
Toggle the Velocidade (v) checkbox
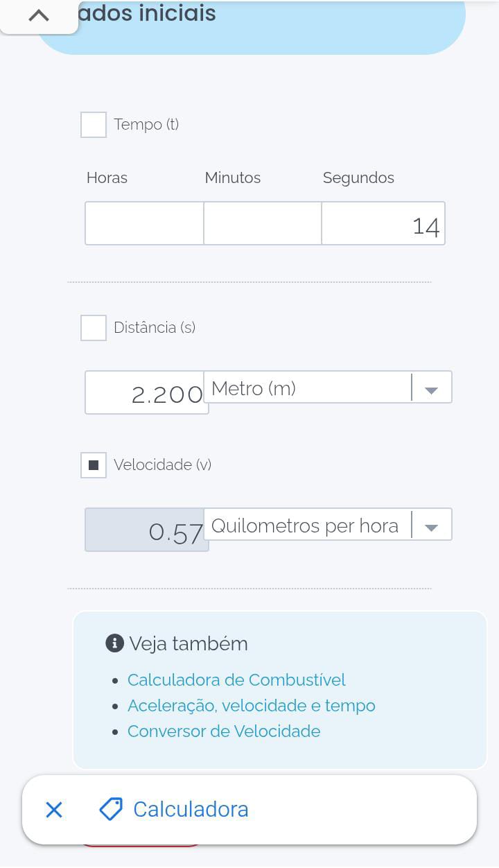(94, 465)
